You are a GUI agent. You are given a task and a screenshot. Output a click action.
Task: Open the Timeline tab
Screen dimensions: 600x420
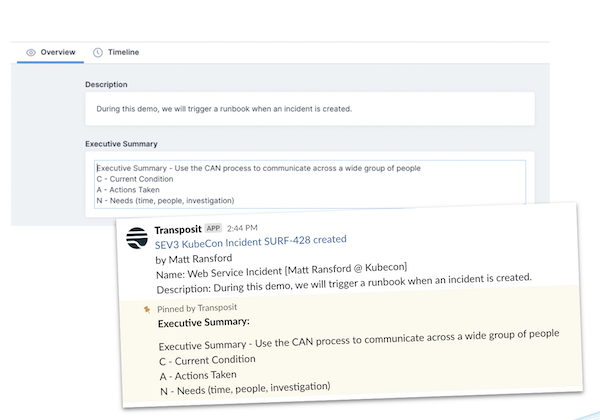pos(122,52)
